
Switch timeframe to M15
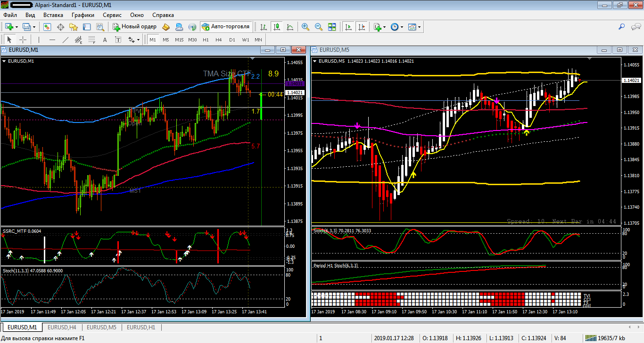pos(179,40)
